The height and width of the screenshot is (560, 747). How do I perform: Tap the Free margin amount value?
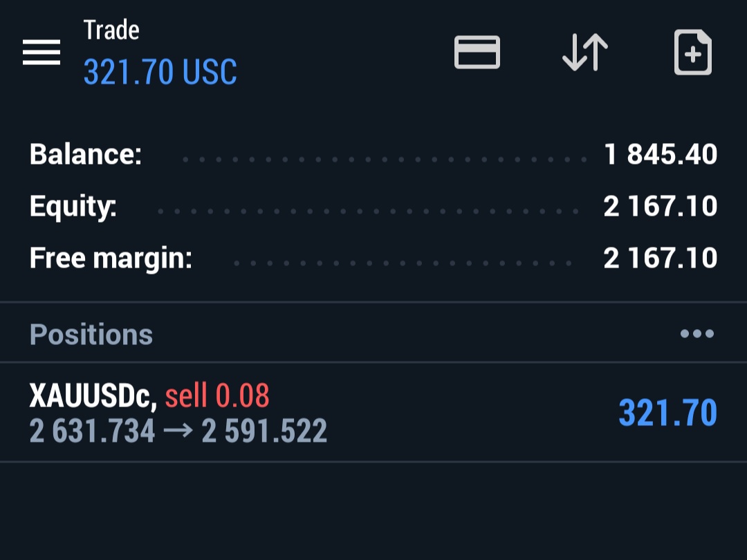click(661, 258)
